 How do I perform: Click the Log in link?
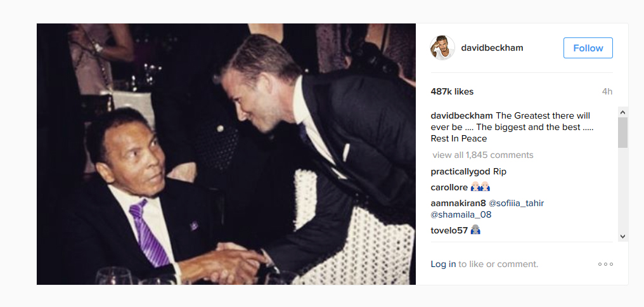[443, 265]
